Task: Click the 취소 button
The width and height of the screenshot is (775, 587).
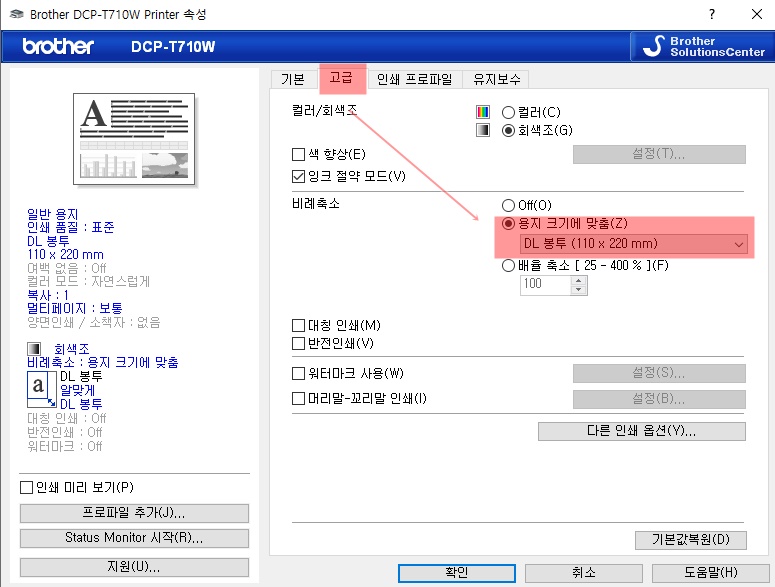Action: point(584,573)
